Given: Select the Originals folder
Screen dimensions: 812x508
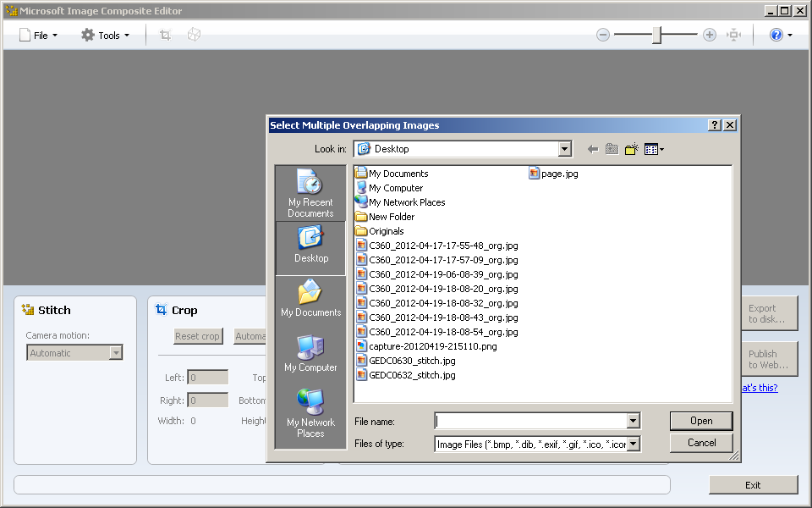Looking at the screenshot, I should click(x=380, y=231).
